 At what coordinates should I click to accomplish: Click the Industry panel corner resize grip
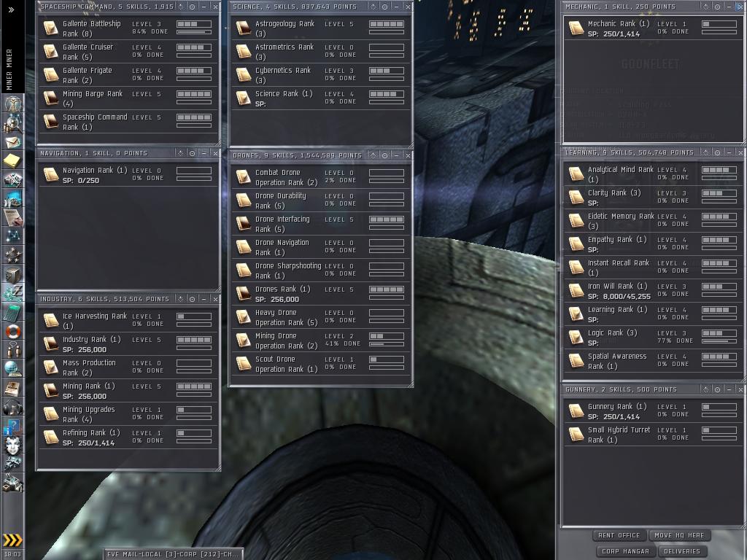(x=217, y=469)
